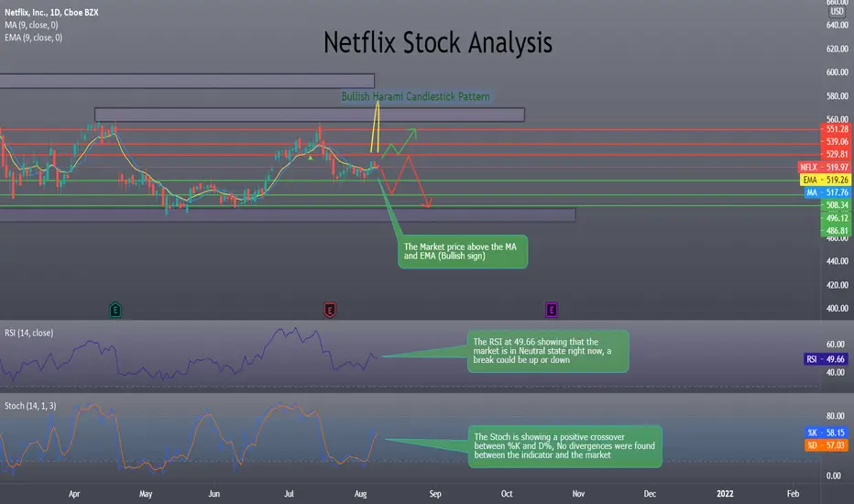Click Sep on the time axis

click(434, 494)
